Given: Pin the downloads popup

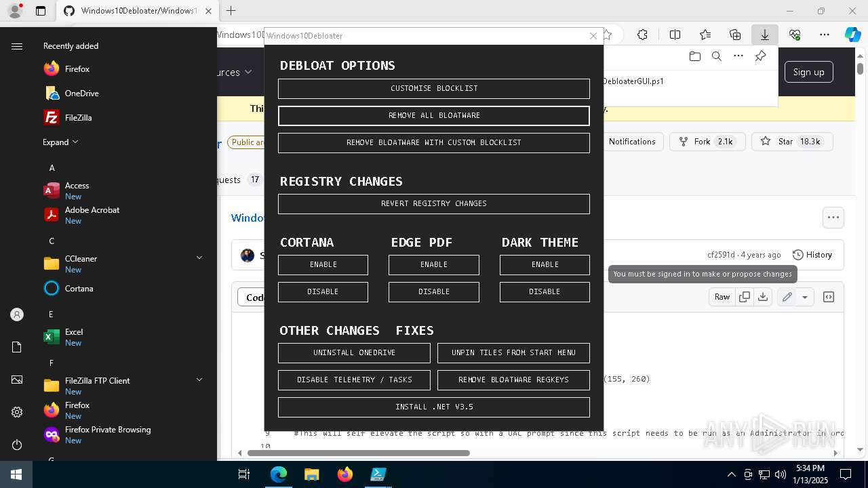Looking at the screenshot, I should 760,56.
